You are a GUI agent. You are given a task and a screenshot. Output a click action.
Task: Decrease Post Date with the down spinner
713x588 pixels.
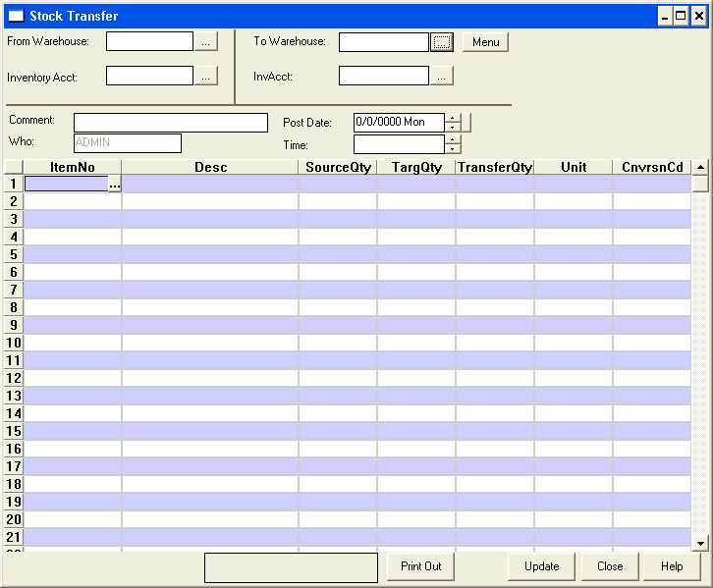coord(453,128)
